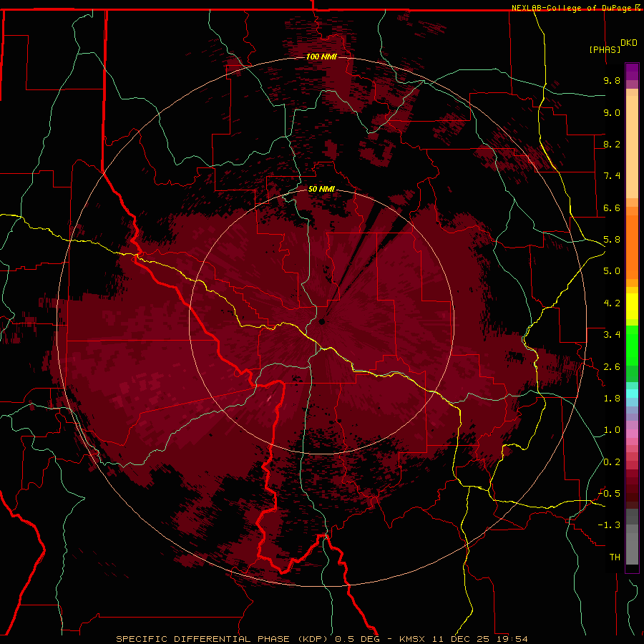Click the TH threshold label
Screen dimensions: 644x644
pos(615,557)
